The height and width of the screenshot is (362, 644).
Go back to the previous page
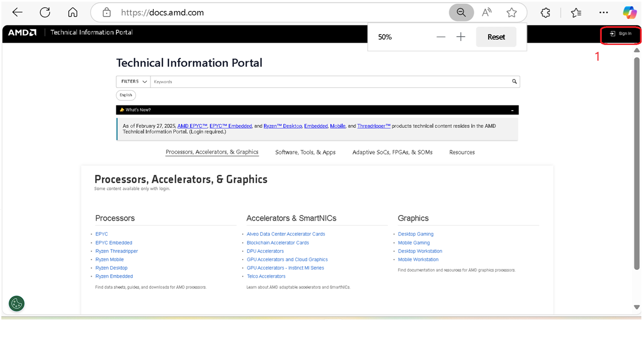(17, 12)
